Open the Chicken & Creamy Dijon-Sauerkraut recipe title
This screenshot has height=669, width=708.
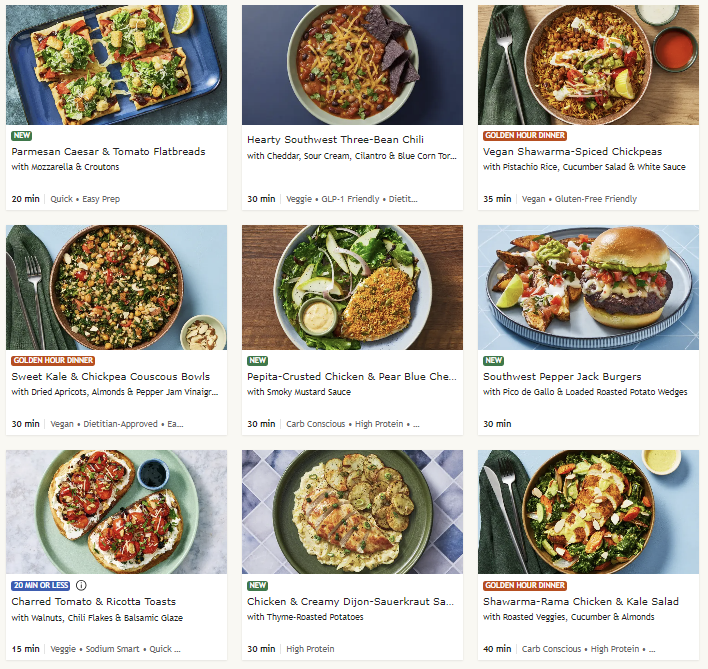point(351,602)
